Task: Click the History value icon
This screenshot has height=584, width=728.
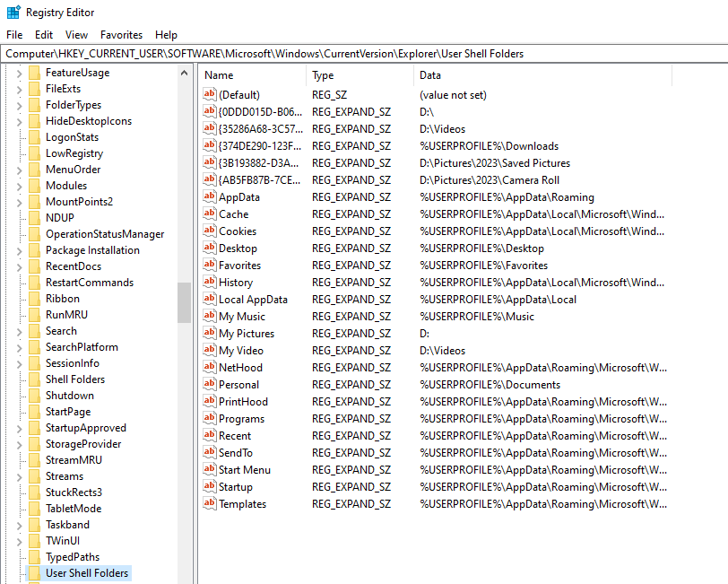Action: [210, 282]
